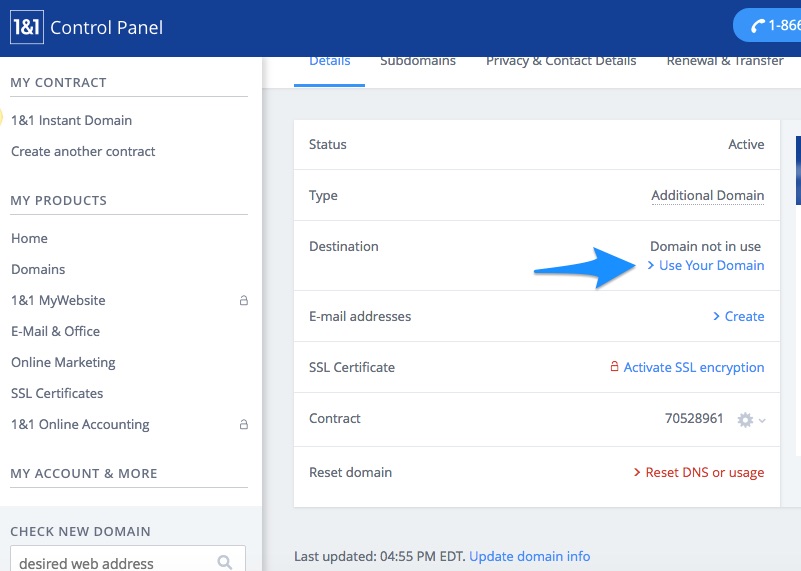Click the SSL Certificate row label
This screenshot has height=571, width=801.
click(352, 368)
